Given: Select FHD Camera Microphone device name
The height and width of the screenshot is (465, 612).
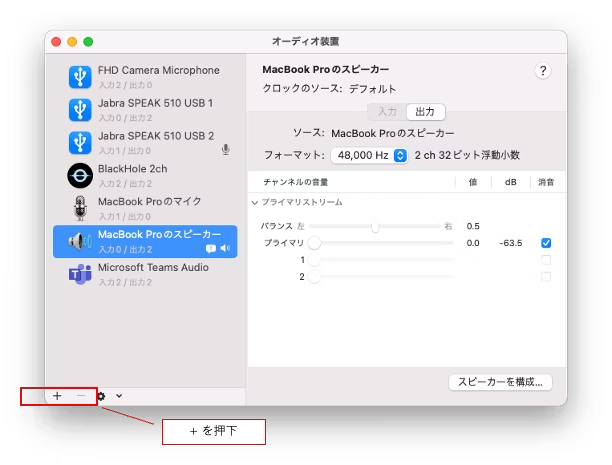Looking at the screenshot, I should coord(158,70).
